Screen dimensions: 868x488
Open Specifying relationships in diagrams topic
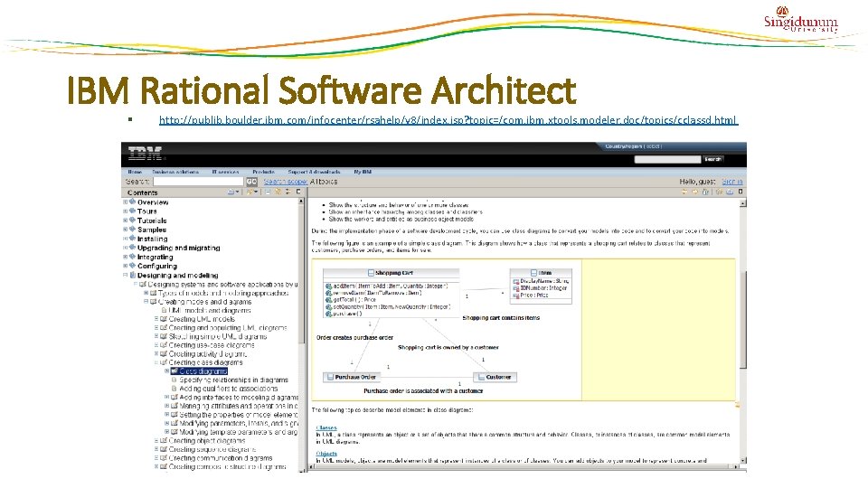[233, 380]
